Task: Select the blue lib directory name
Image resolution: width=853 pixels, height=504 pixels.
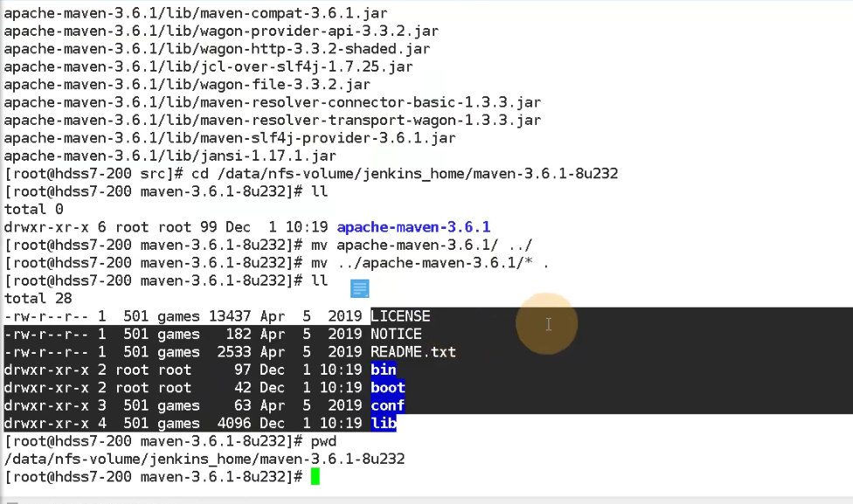Action: point(384,423)
